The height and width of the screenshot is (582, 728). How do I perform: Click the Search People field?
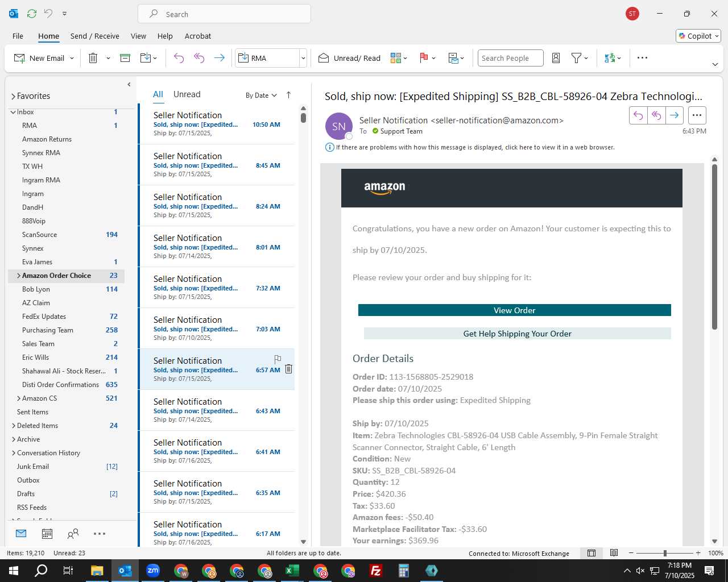[510, 58]
